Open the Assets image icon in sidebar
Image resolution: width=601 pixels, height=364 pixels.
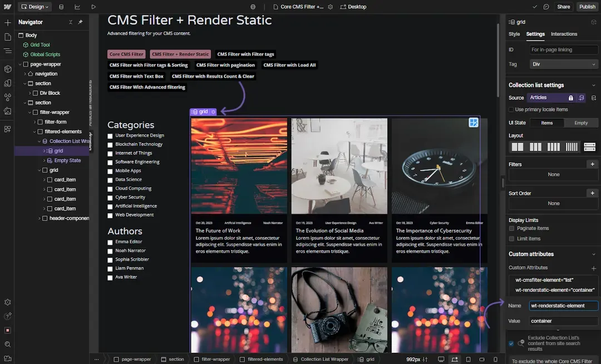[x=7, y=111]
